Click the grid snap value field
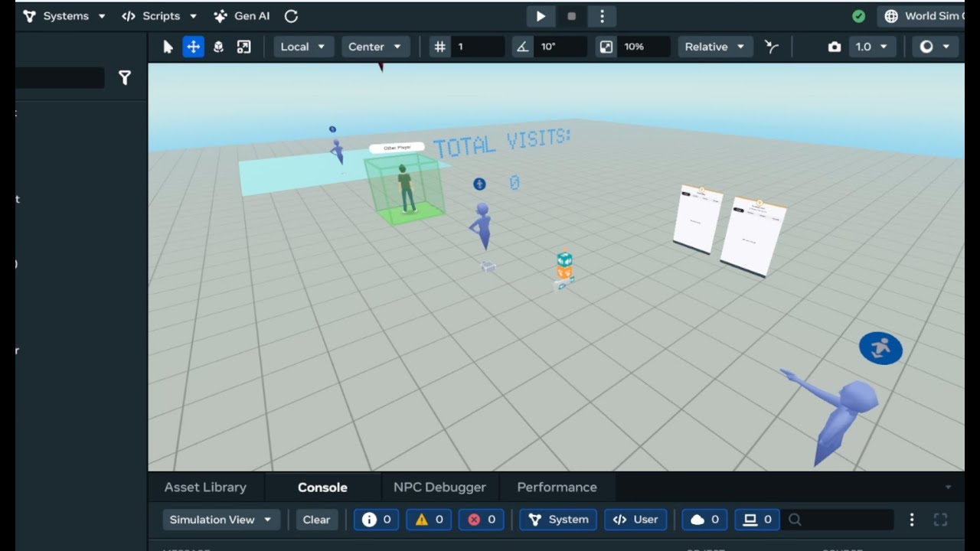 click(x=479, y=47)
